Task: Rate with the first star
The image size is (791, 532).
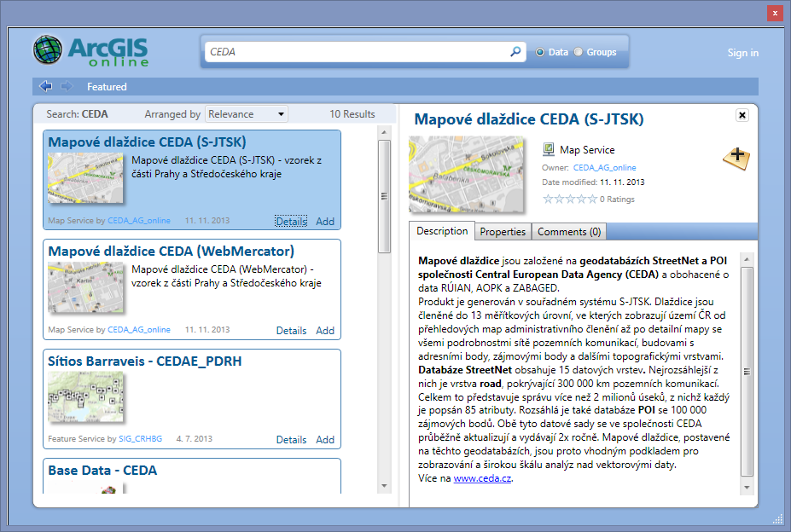Action: click(548, 199)
